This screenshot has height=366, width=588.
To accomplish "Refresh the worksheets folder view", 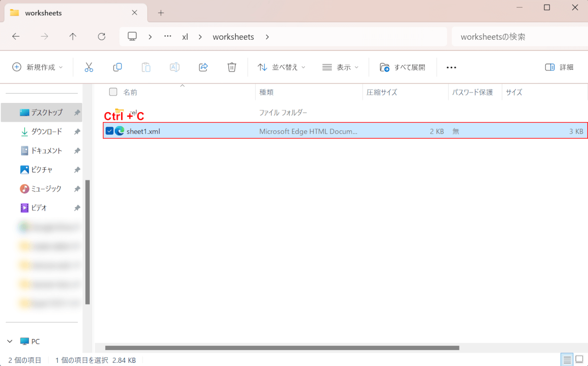I will pos(102,37).
